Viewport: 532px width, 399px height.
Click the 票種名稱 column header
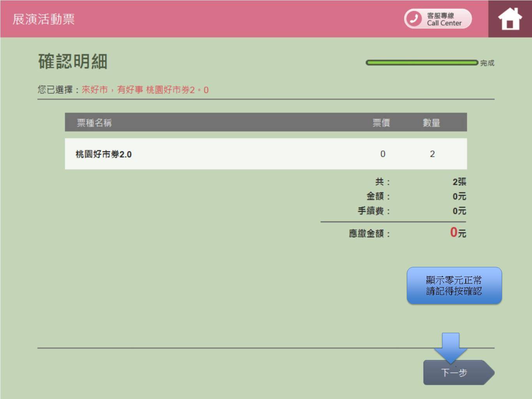(94, 123)
